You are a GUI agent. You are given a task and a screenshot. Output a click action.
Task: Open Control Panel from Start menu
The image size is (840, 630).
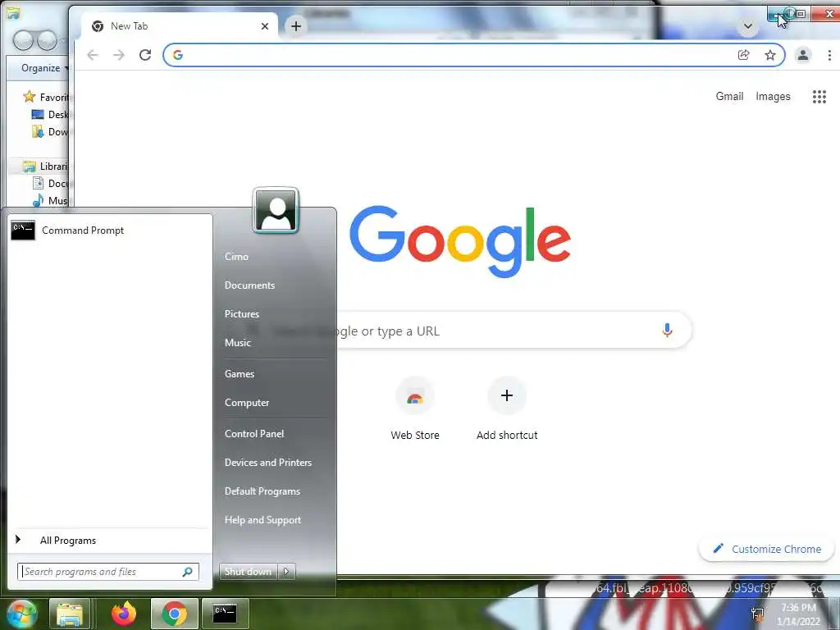(254, 434)
